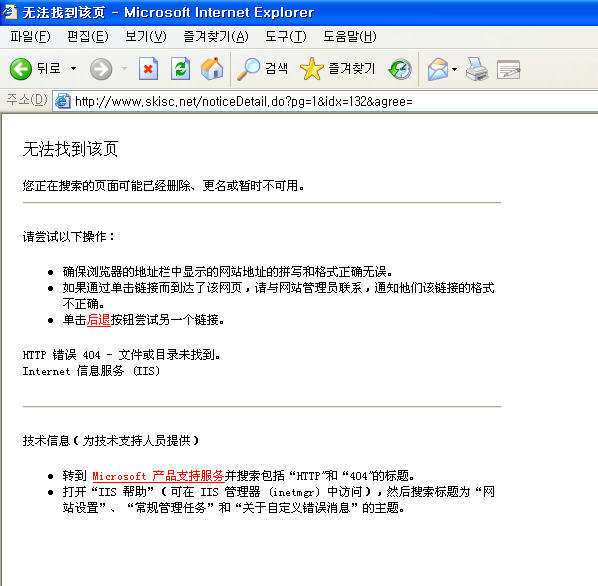Open Microsoft 产品支持服务 link
The width and height of the screenshot is (598, 586).
pos(158,476)
